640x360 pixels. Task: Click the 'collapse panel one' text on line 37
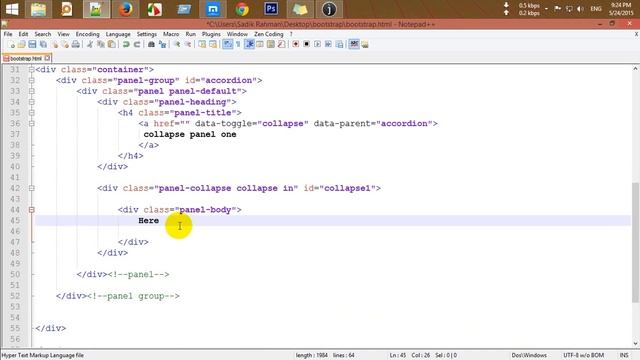[190, 134]
